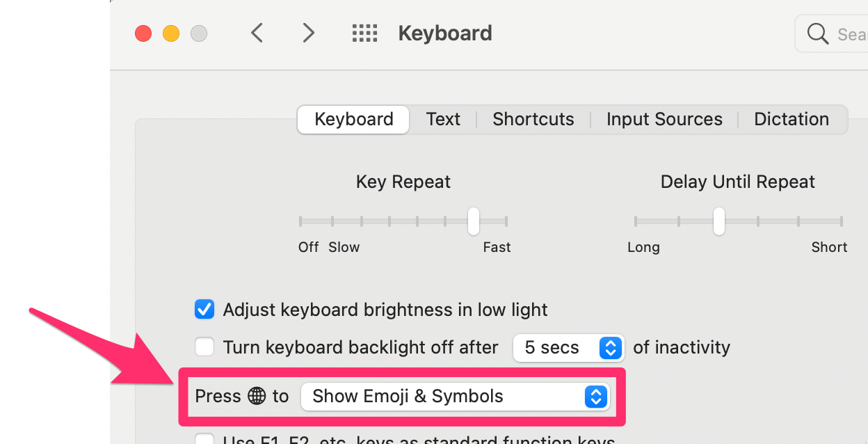Click the globe icon in the highlighted row
The width and height of the screenshot is (868, 444).
[x=257, y=395]
